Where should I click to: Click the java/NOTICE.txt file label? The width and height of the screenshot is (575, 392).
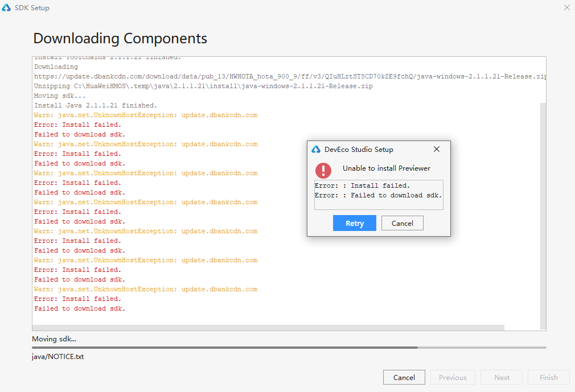(57, 357)
